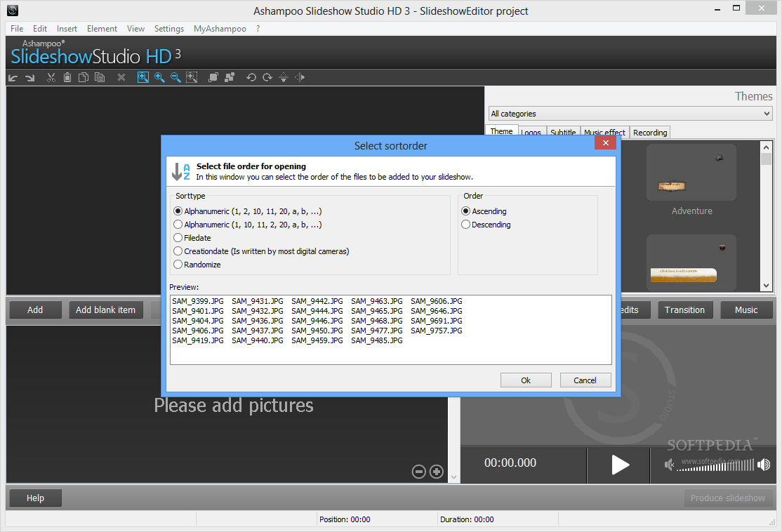Select the Cut tool in the toolbar

point(51,77)
